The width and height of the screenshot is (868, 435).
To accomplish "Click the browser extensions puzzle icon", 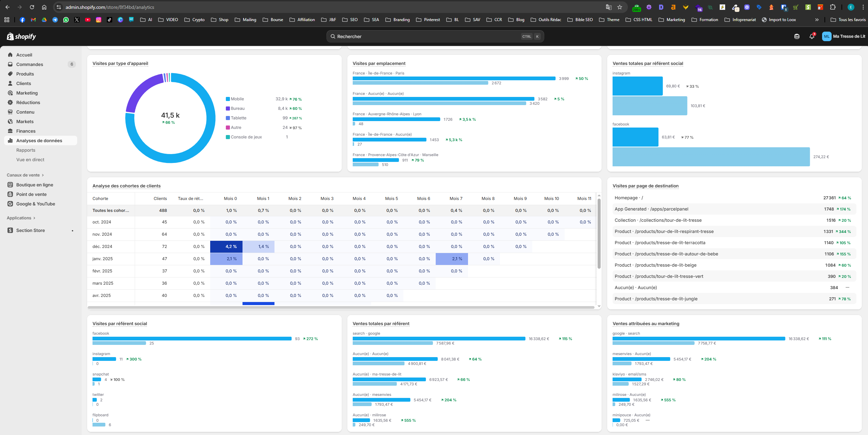I will (x=833, y=7).
